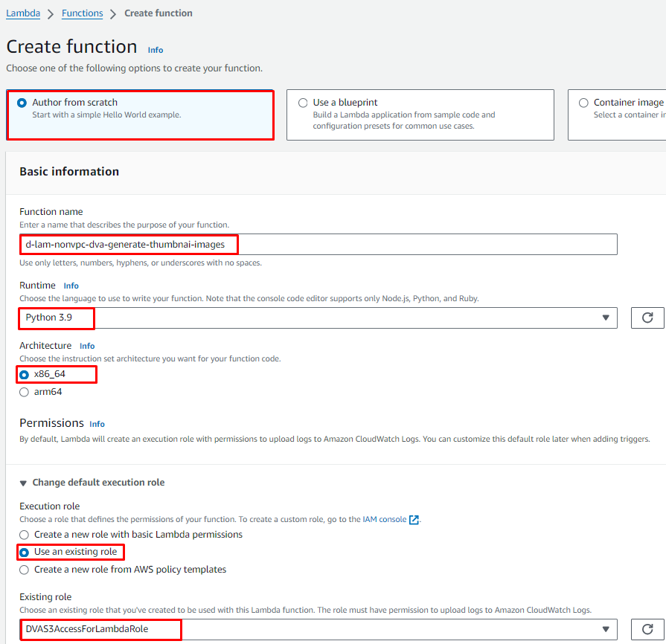
Task: Choose Create a new role with basic Lambda permissions
Action: (25, 535)
